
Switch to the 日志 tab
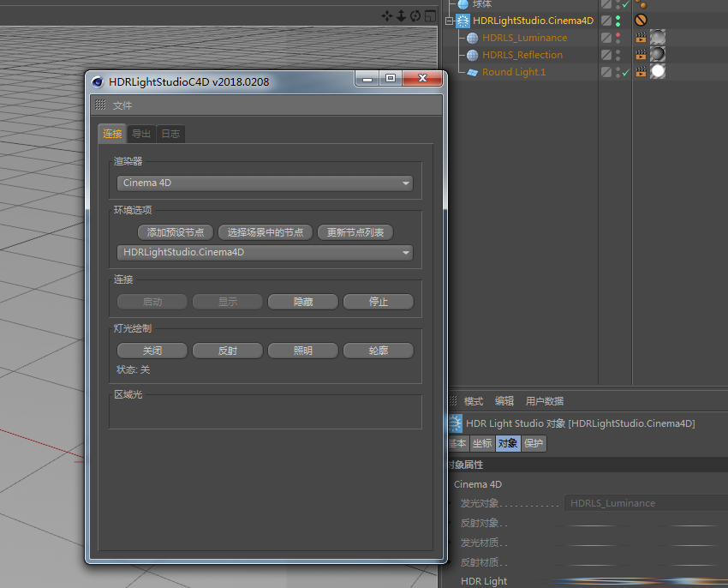pyautogui.click(x=170, y=134)
